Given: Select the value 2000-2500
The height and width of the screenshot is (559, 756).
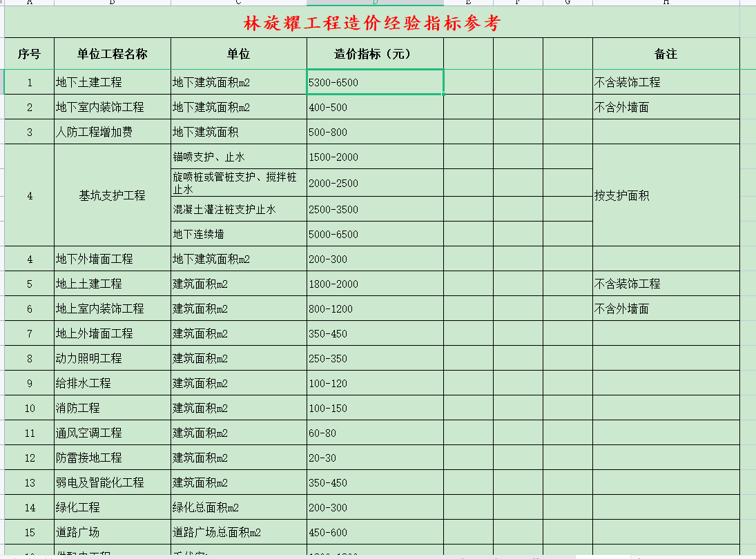Looking at the screenshot, I should click(375, 183).
